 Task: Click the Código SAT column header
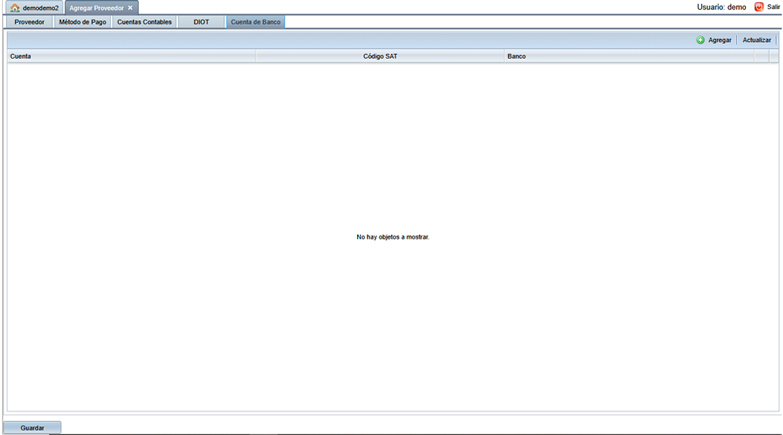(x=380, y=57)
